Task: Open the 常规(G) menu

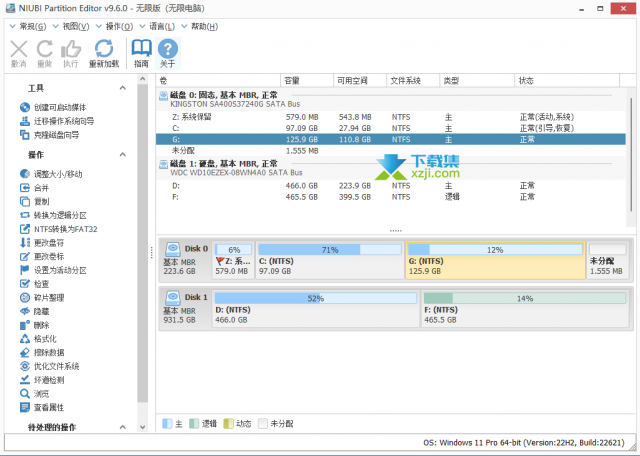Action: [x=28, y=27]
